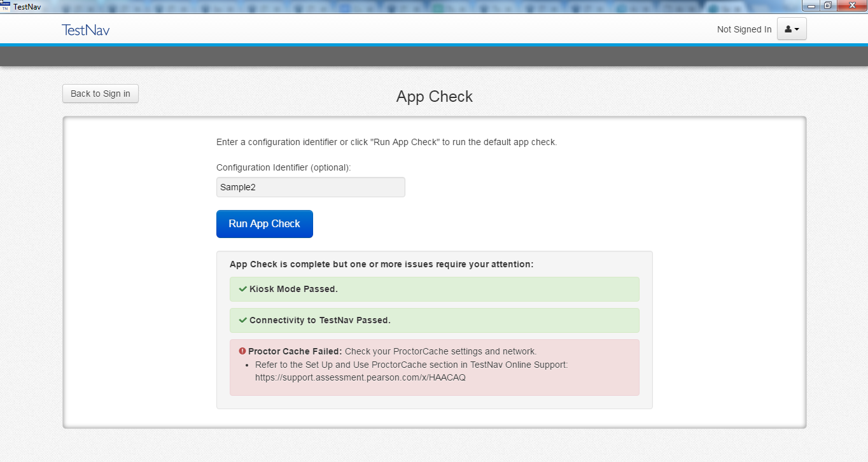Image resolution: width=868 pixels, height=462 pixels.
Task: Click red error icon beside Proctor Cache Failed
Action: [x=242, y=351]
